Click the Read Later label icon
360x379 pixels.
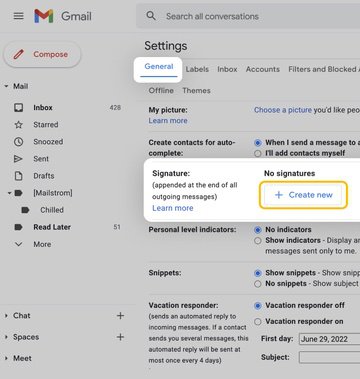pos(18,227)
